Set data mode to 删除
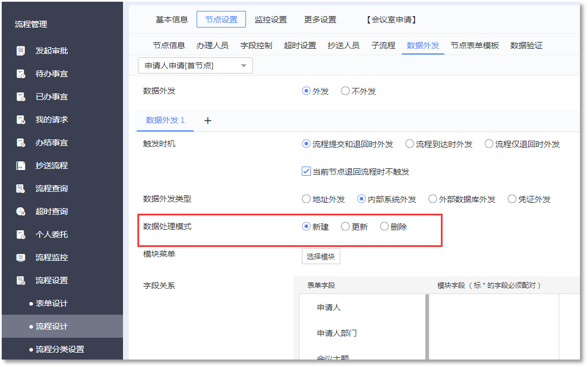Viewport: 588px width, 367px height. click(384, 227)
